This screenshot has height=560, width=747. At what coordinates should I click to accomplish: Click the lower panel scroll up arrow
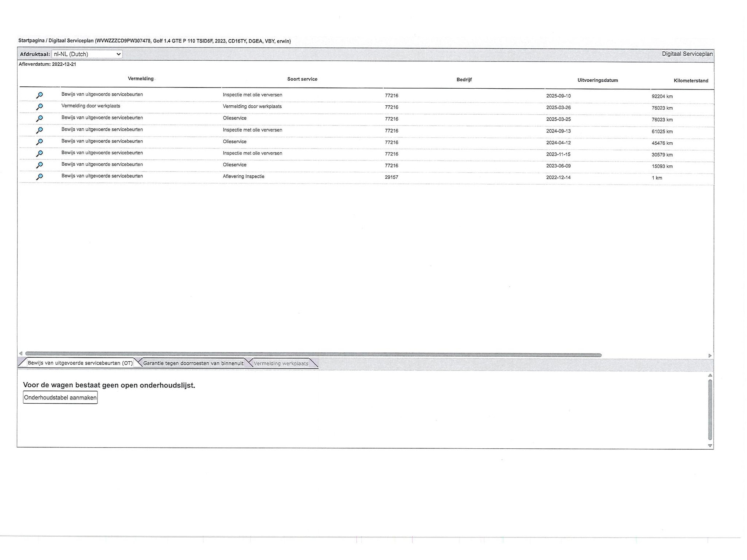click(x=710, y=375)
